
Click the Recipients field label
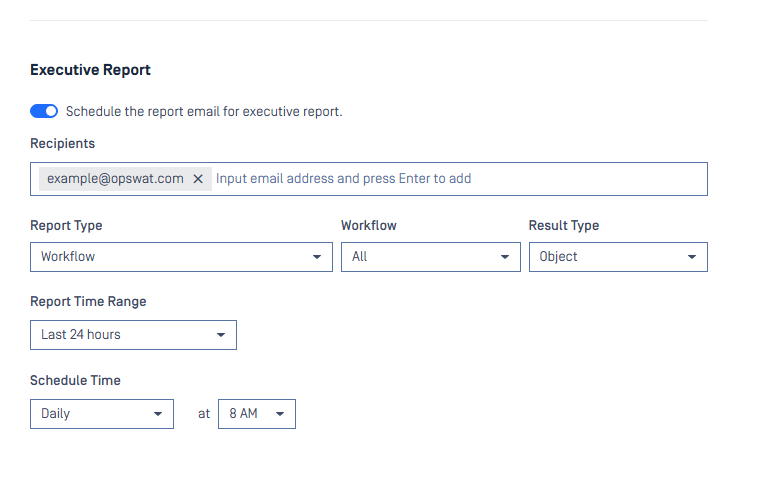tap(62, 144)
